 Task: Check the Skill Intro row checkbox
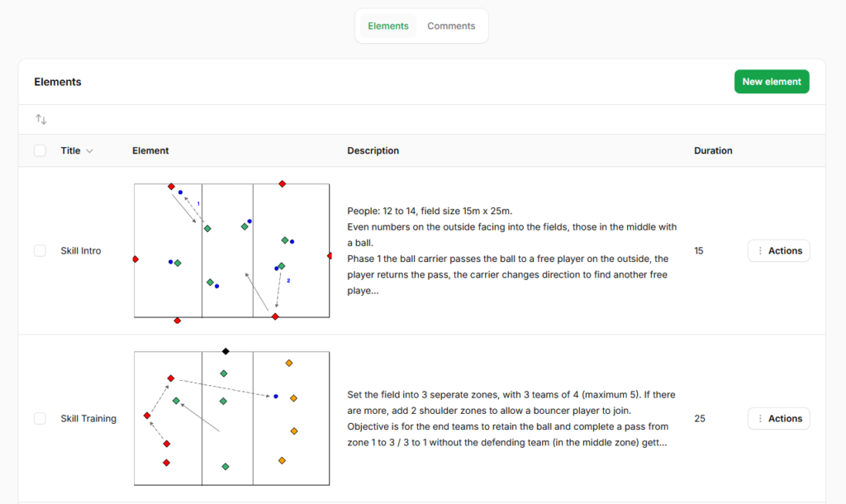40,251
